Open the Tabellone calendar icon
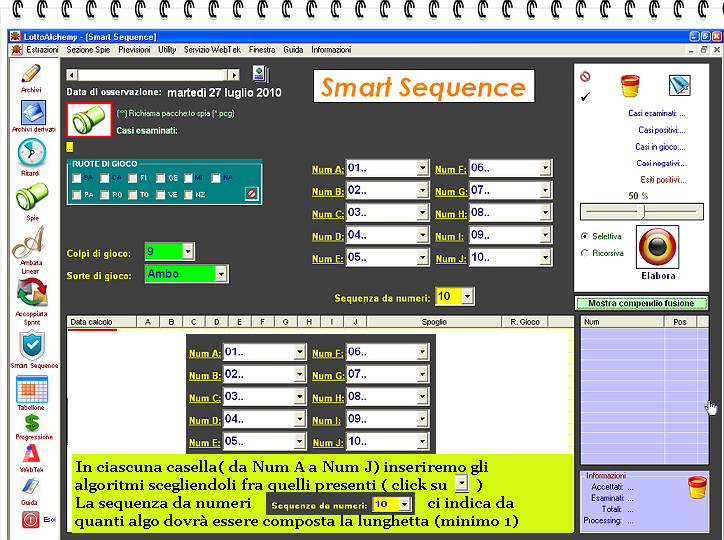Screen dimensions: 724x540 click(32, 390)
